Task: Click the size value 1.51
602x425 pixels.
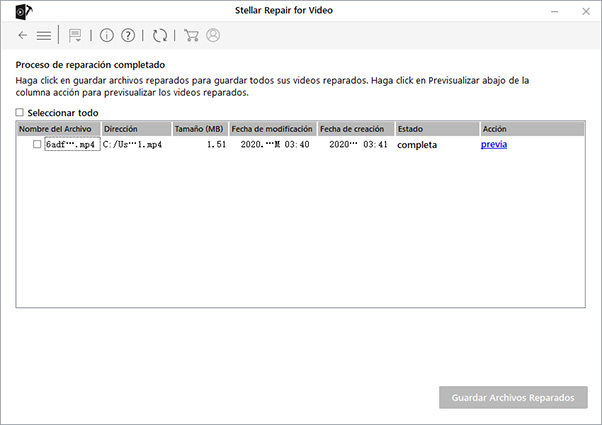Action: pyautogui.click(x=217, y=144)
